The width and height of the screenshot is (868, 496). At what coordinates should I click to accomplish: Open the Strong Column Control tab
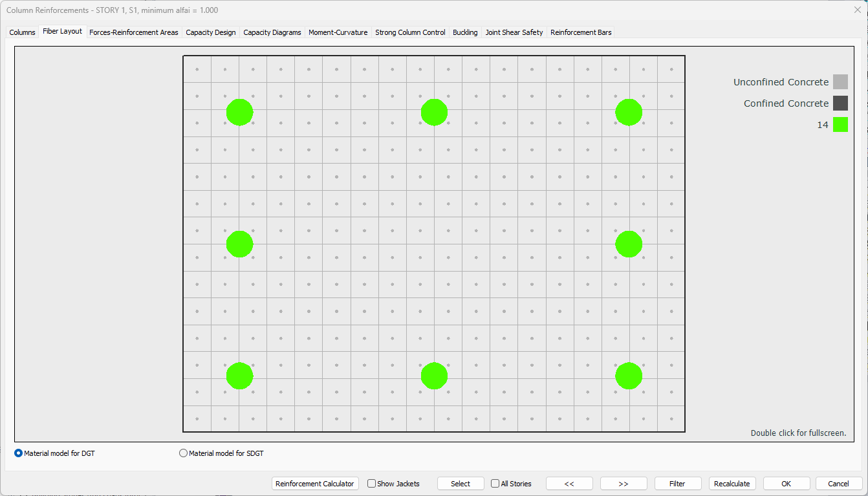[410, 32]
